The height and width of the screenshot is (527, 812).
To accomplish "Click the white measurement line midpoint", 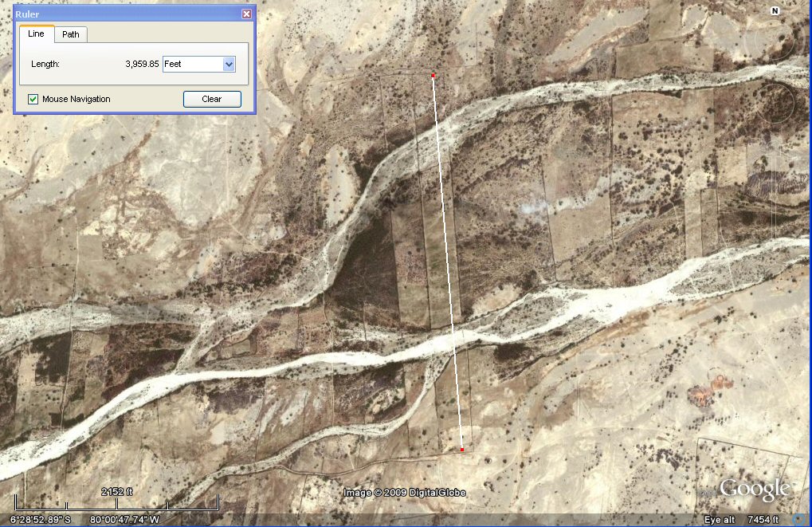I will (x=448, y=263).
